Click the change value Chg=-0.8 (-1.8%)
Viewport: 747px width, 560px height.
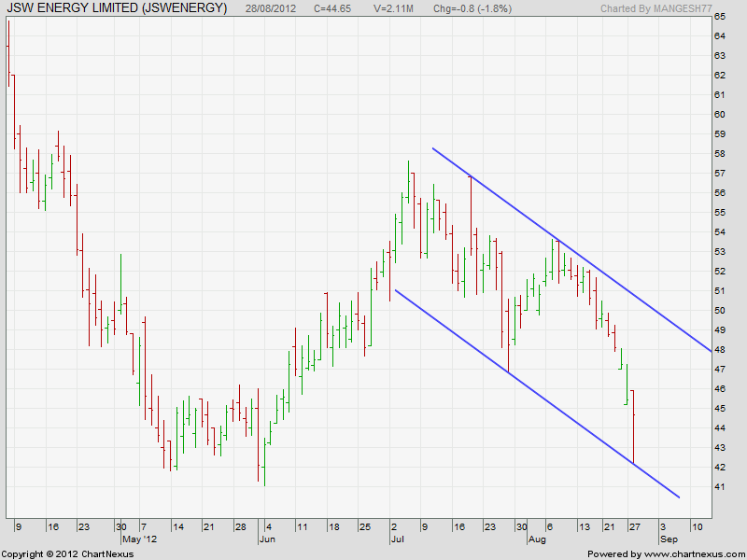point(472,8)
